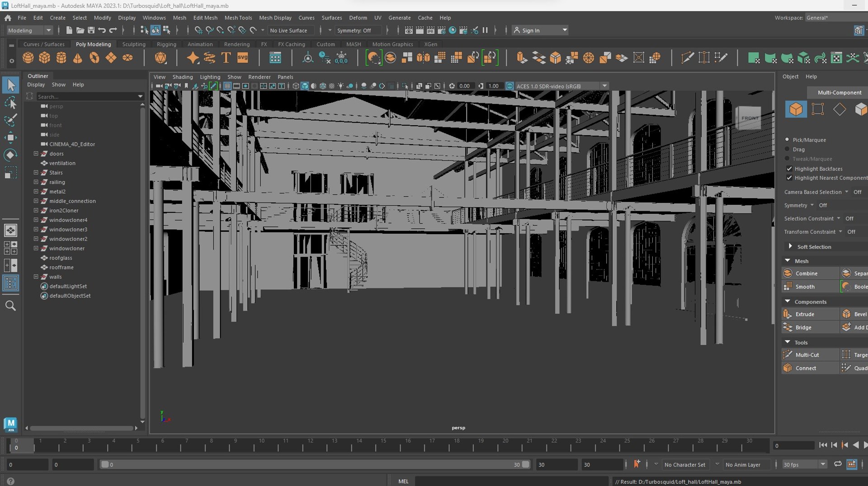Screen dimensions: 868x486
Task: Switch to the Sculpting shelf tab
Action: click(134, 44)
